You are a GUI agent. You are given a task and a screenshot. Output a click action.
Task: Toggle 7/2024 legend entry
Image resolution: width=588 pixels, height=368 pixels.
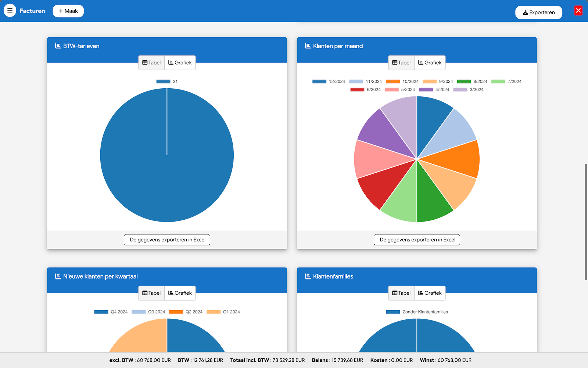click(506, 81)
